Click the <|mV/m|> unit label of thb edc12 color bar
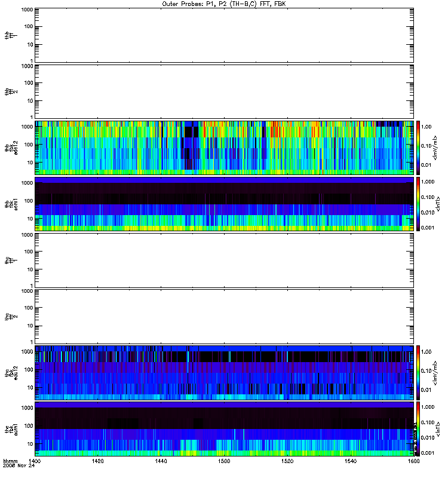The image size is (448, 478). tap(435, 148)
